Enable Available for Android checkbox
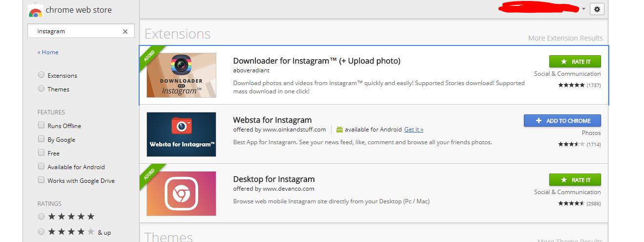The height and width of the screenshot is (242, 644). (x=41, y=167)
